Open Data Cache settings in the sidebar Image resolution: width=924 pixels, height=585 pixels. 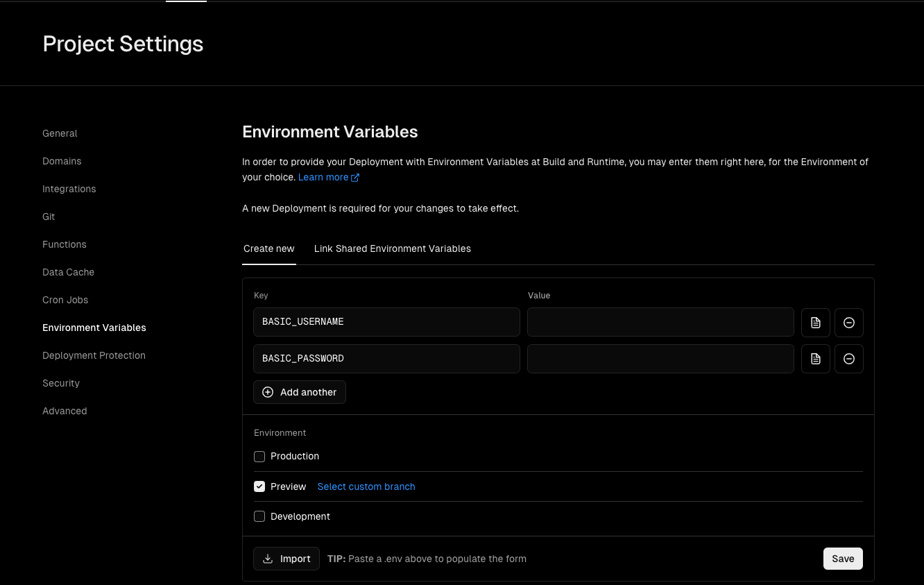68,272
